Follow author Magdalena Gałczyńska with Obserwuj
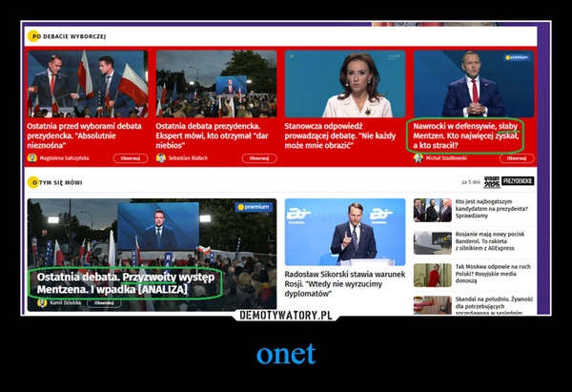The height and width of the screenshot is (392, 572). pos(130,158)
